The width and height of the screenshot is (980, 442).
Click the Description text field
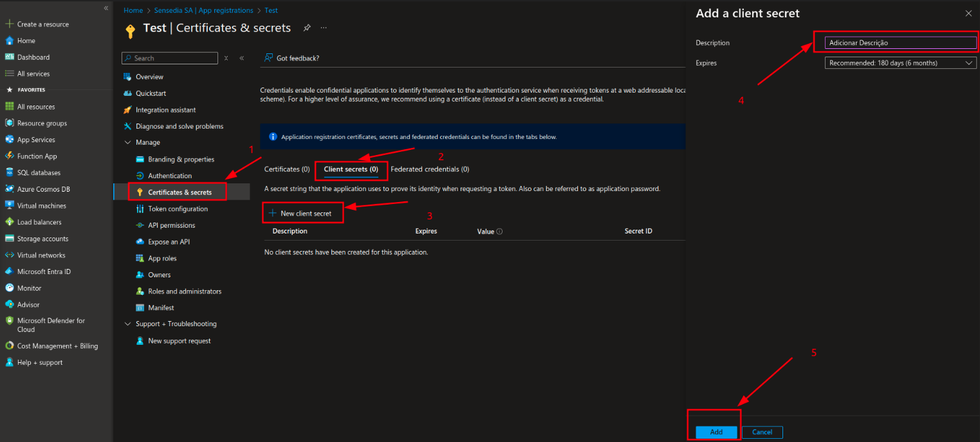[x=900, y=43]
